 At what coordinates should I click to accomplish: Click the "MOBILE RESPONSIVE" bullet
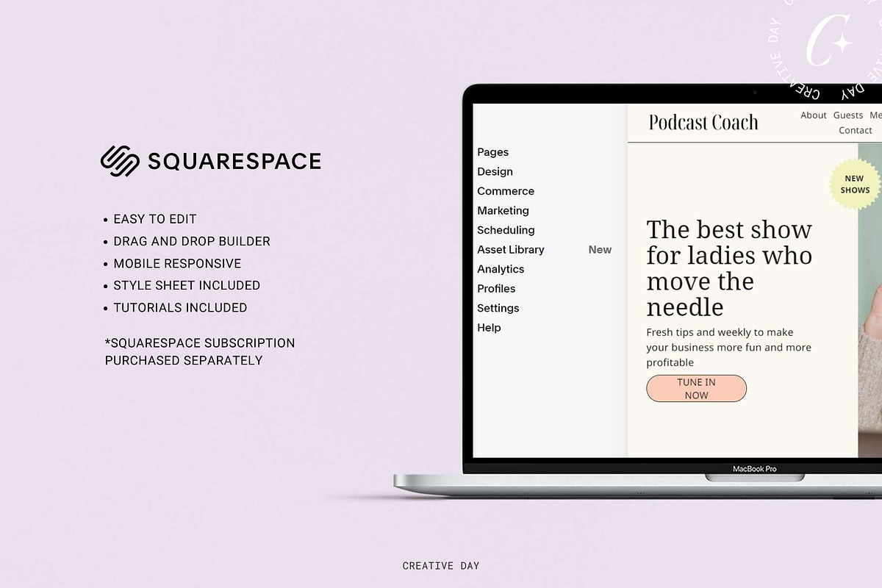tap(177, 263)
